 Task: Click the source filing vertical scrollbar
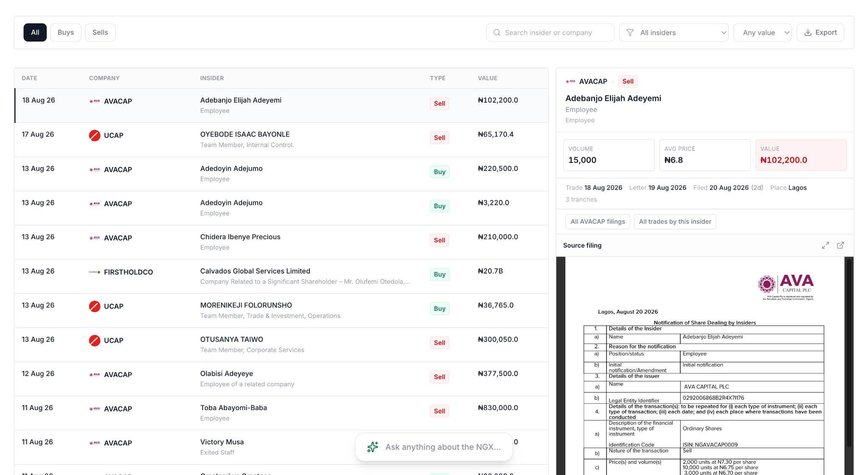(x=849, y=352)
